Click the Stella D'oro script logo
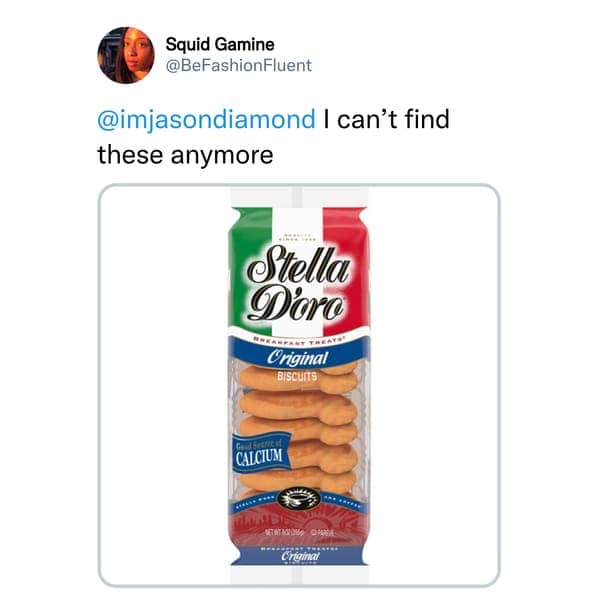The image size is (599, 602). (299, 285)
